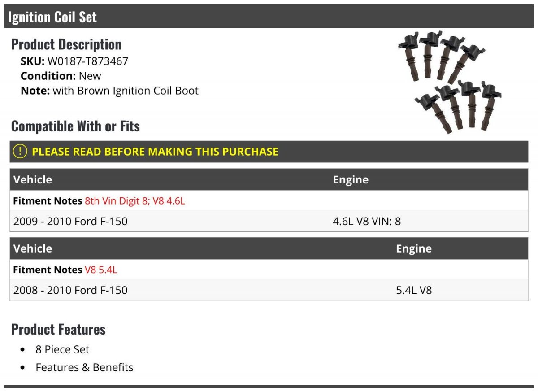Viewport: 538px width, 392px height.
Task: Click the Engine column header in first table
Action: click(x=351, y=179)
